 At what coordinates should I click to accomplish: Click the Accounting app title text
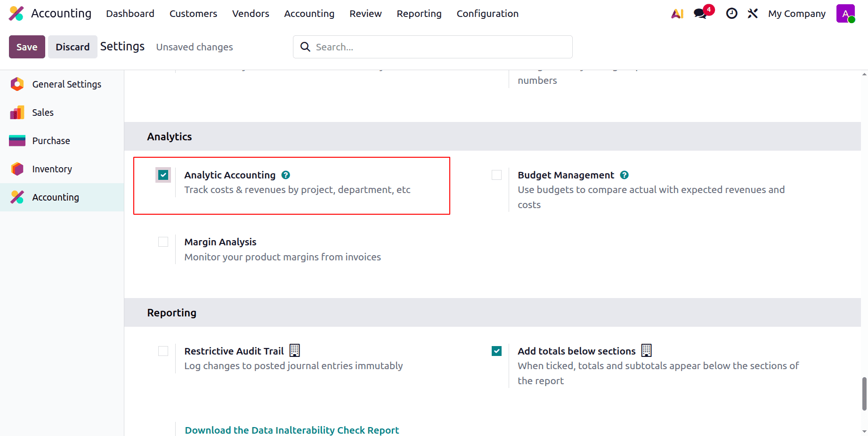click(x=61, y=14)
